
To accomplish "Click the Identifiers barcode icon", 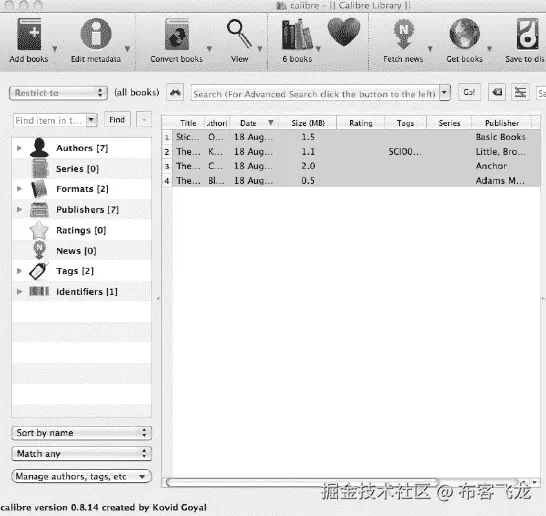I will pyautogui.click(x=39, y=291).
